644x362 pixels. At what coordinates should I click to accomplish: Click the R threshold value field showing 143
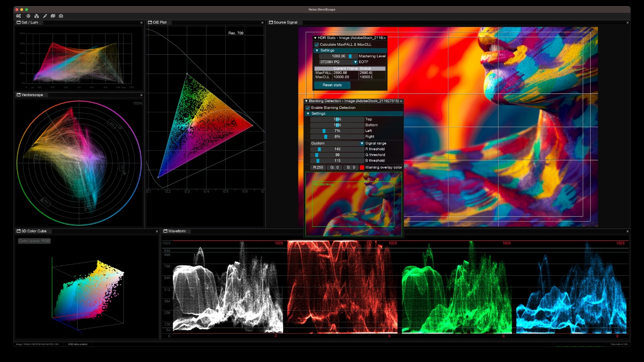click(x=338, y=148)
